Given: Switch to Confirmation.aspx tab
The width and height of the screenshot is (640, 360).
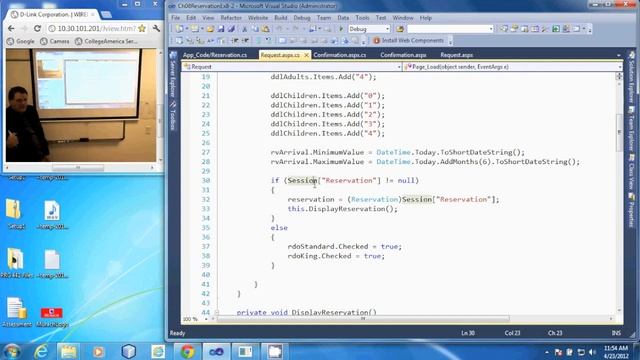Looking at the screenshot, I should pos(403,55).
